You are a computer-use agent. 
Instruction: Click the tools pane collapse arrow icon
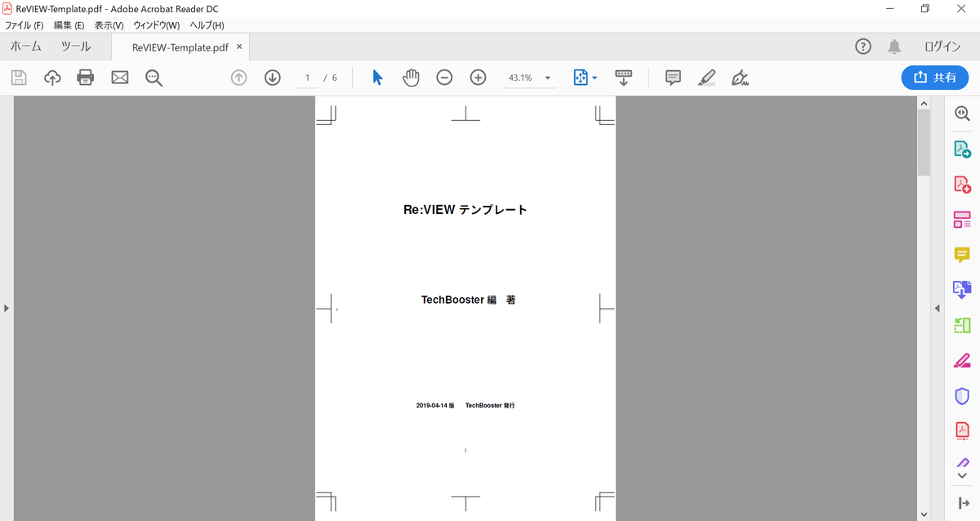pyautogui.click(x=962, y=503)
